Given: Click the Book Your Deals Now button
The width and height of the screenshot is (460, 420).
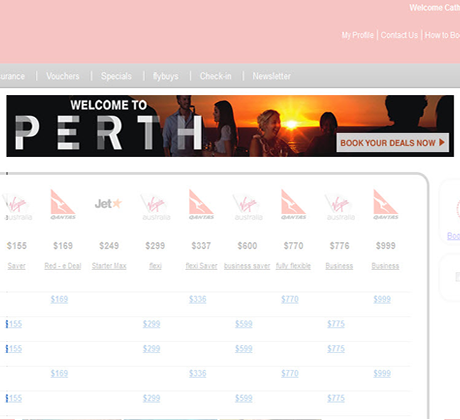Looking at the screenshot, I should click(x=392, y=143).
